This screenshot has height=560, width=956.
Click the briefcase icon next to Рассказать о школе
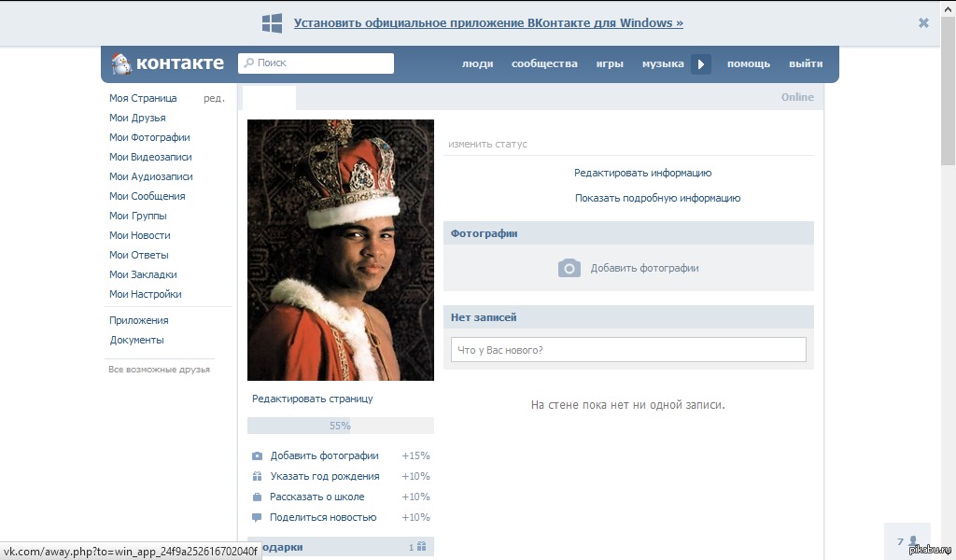[257, 497]
